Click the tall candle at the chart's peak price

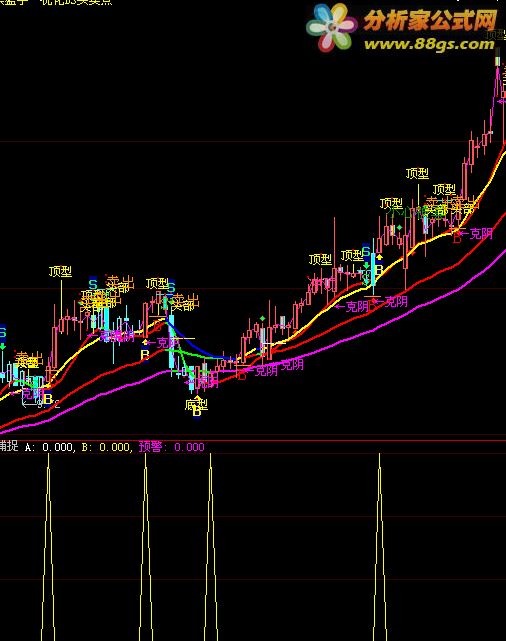(497, 61)
